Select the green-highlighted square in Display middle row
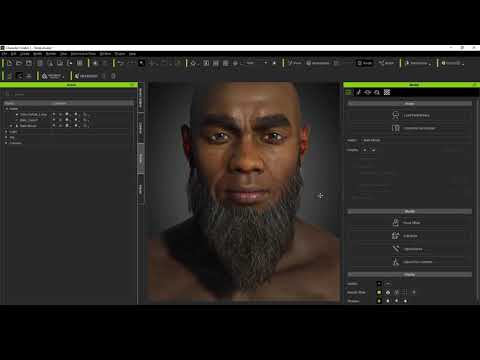 [x=379, y=292]
